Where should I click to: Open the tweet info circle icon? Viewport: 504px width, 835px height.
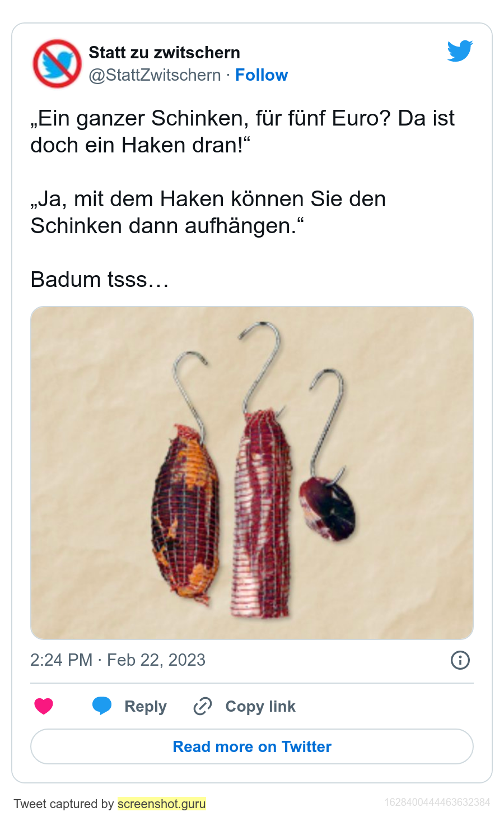[x=460, y=660]
